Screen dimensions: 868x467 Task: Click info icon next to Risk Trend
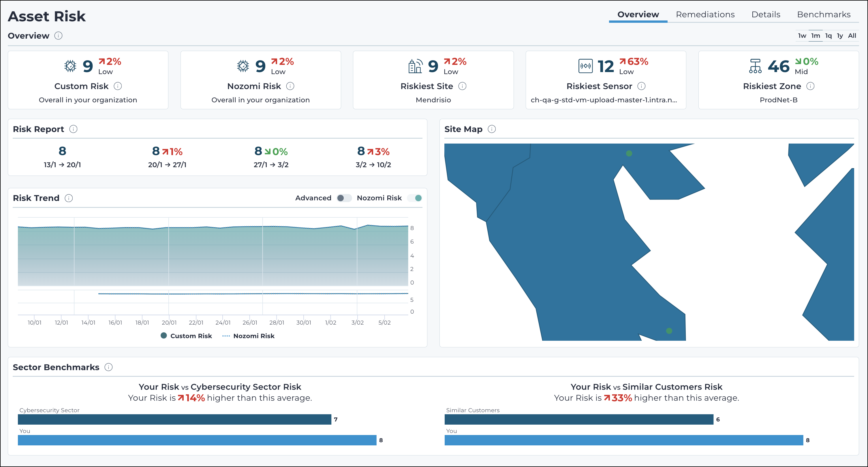(x=69, y=198)
